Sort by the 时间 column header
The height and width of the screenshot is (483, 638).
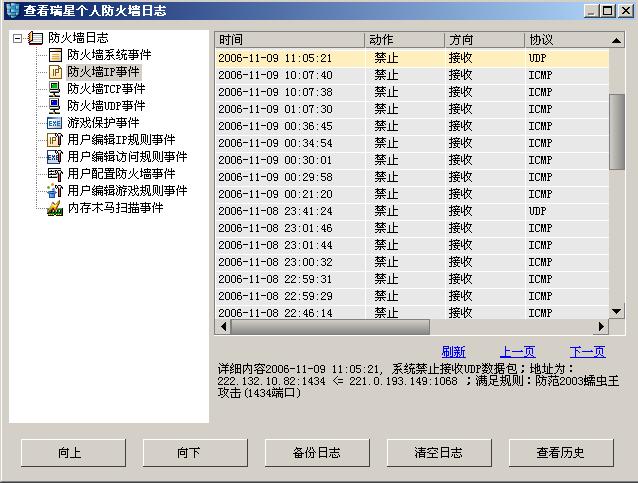(290, 40)
